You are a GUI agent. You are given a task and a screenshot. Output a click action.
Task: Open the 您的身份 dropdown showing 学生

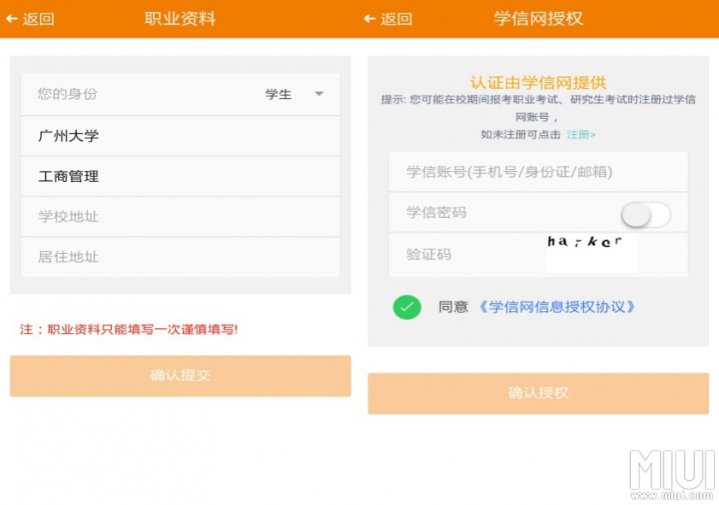tap(180, 94)
